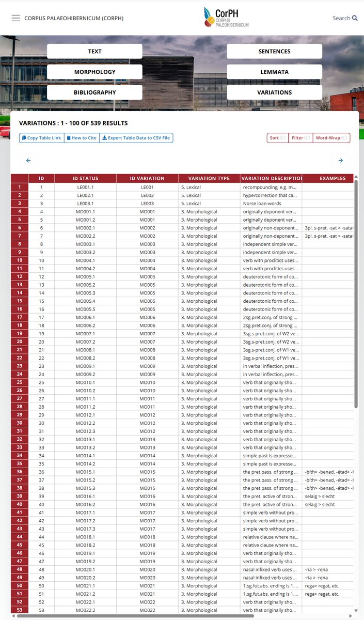Go to next page with right arrow

tap(341, 161)
